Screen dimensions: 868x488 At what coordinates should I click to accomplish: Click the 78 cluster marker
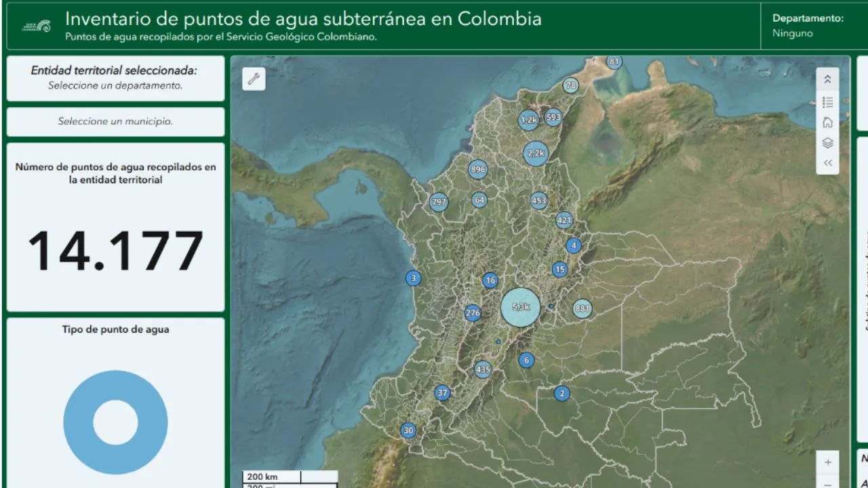[x=571, y=86]
